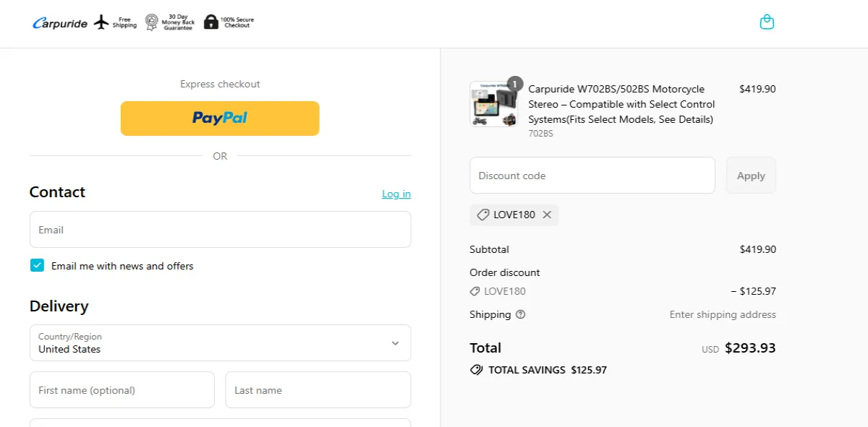
Task: Click the discount tag icon beside LOVE180
Action: [x=483, y=215]
